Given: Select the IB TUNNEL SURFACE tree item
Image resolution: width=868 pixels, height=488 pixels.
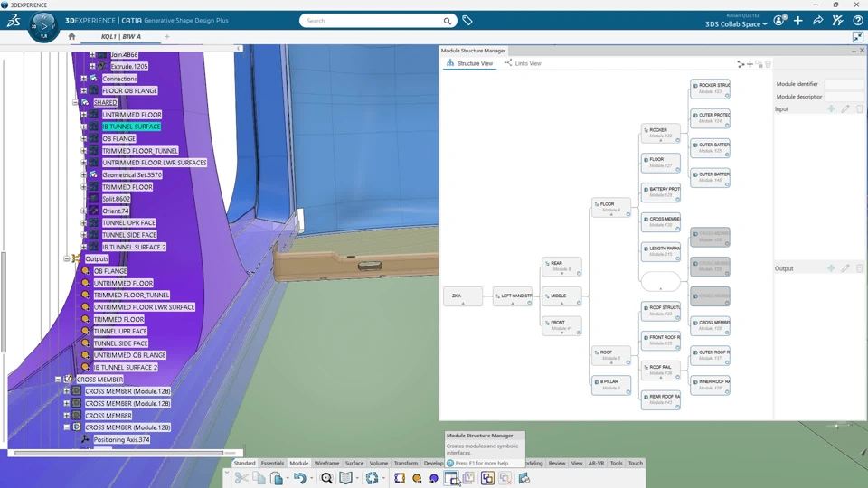Looking at the screenshot, I should (x=131, y=127).
